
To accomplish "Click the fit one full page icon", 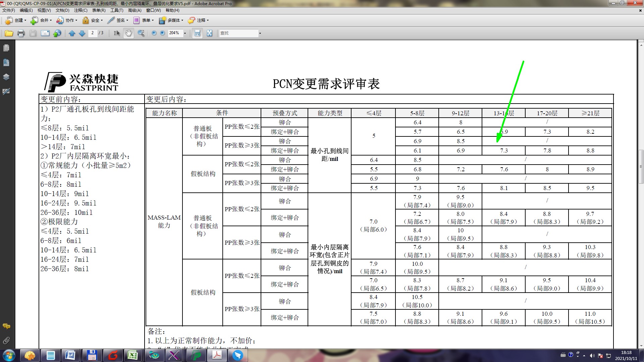I will (209, 33).
